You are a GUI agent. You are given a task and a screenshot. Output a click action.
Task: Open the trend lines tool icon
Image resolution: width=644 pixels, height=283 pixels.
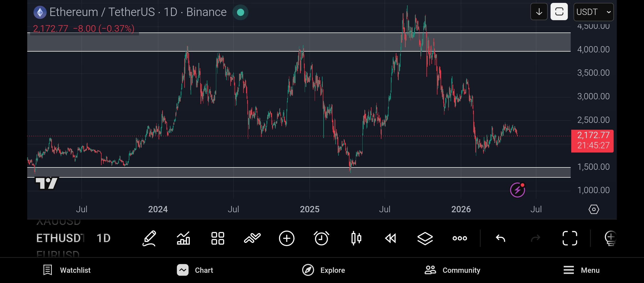point(252,238)
